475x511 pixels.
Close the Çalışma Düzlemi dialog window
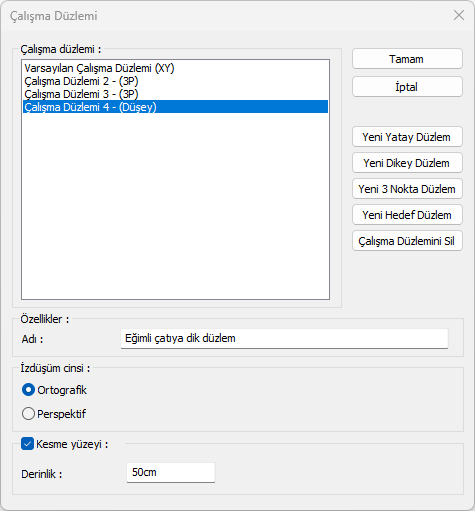459,15
